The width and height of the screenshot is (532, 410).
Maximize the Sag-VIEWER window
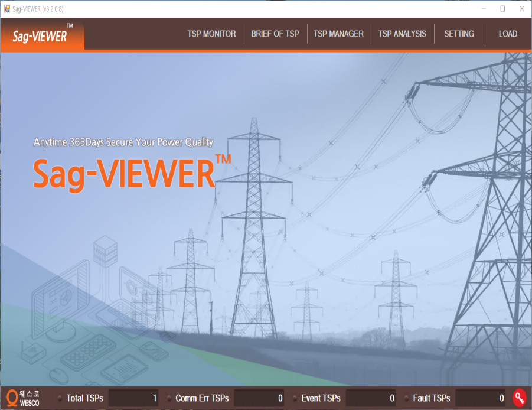(x=502, y=9)
